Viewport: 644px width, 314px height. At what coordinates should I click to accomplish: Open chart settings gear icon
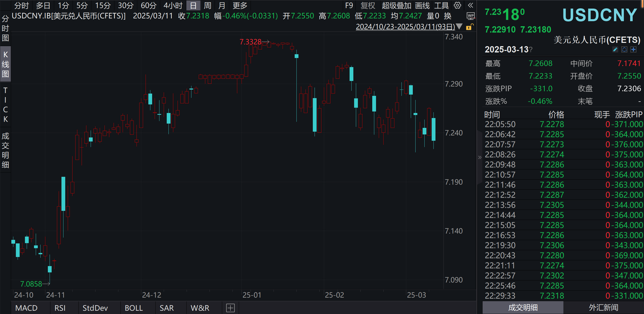[457, 5]
